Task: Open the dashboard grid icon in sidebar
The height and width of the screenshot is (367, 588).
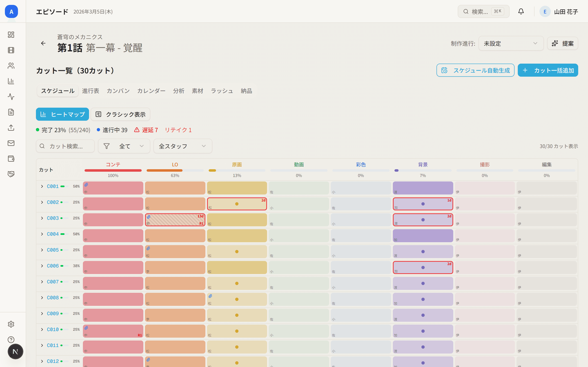Action: coord(11,35)
